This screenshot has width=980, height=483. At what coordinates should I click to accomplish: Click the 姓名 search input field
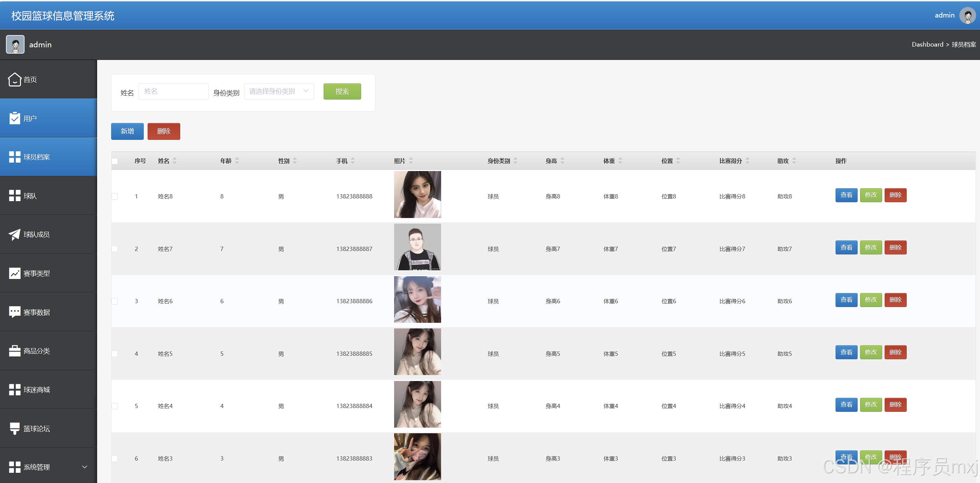tap(174, 91)
